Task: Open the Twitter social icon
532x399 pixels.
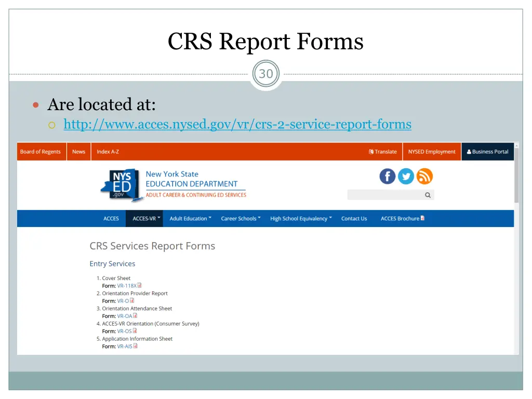Action: coord(406,177)
